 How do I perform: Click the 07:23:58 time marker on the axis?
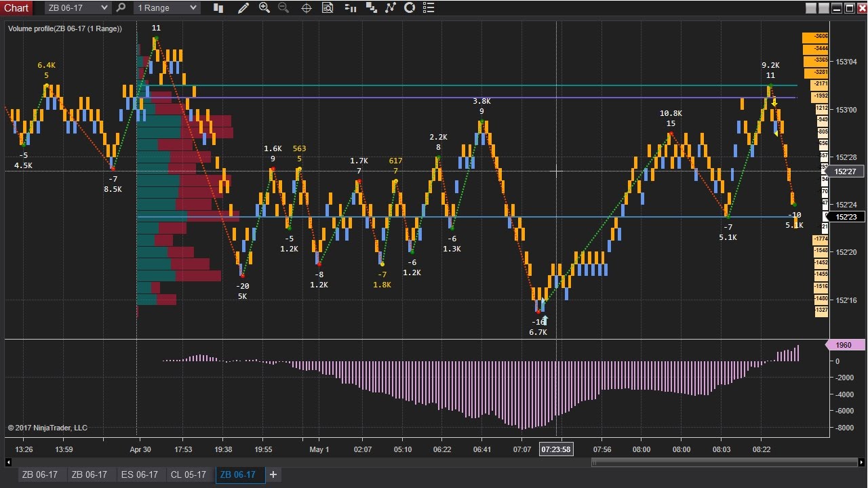(x=556, y=449)
